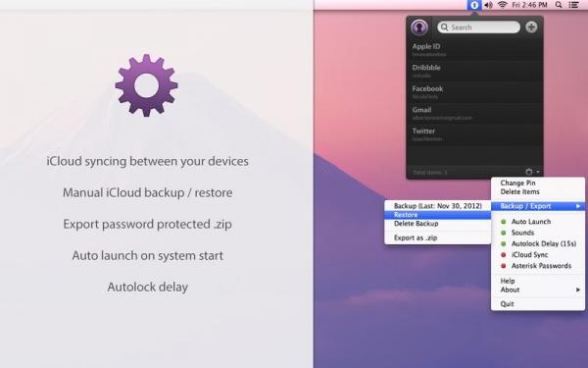Click Backup (Last: Nov 30, 2012)
Viewport: 588px width, 368px height.
(x=438, y=206)
